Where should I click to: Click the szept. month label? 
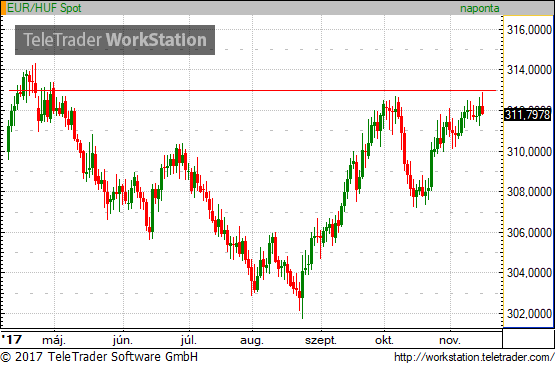tap(321, 341)
